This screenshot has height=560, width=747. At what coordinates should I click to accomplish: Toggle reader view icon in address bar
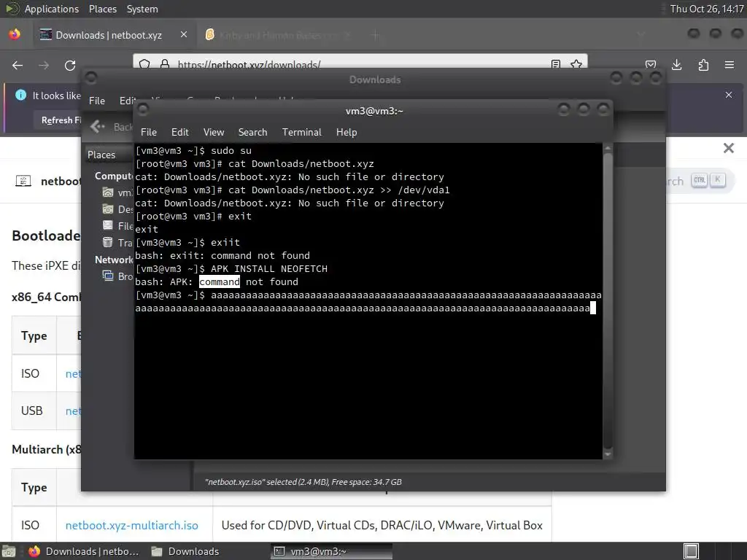(555, 64)
